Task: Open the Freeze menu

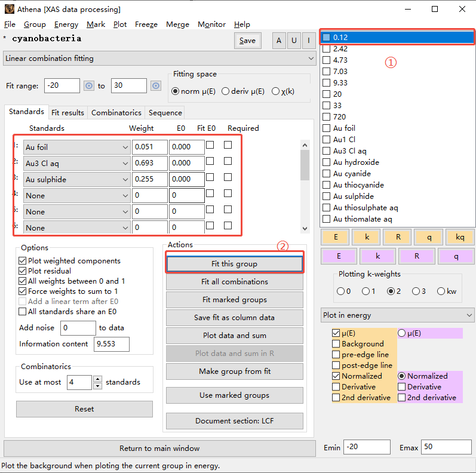Action: point(146,24)
